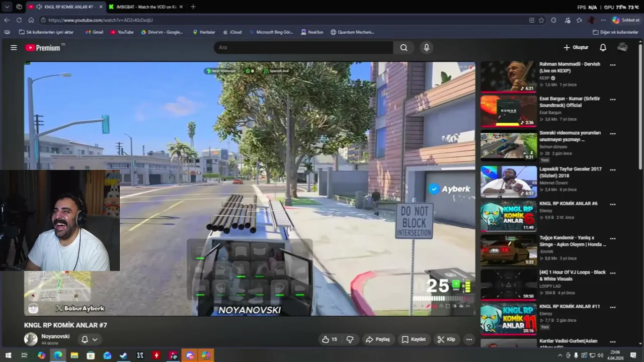Show hidden system tray icons
Screen dimensions: 644x362
coord(560,355)
